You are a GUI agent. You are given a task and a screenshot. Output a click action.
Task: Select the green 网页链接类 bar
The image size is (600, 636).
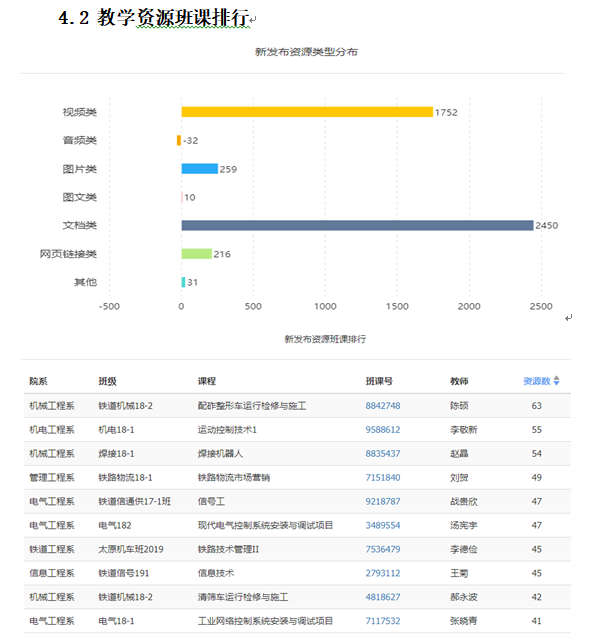click(196, 254)
